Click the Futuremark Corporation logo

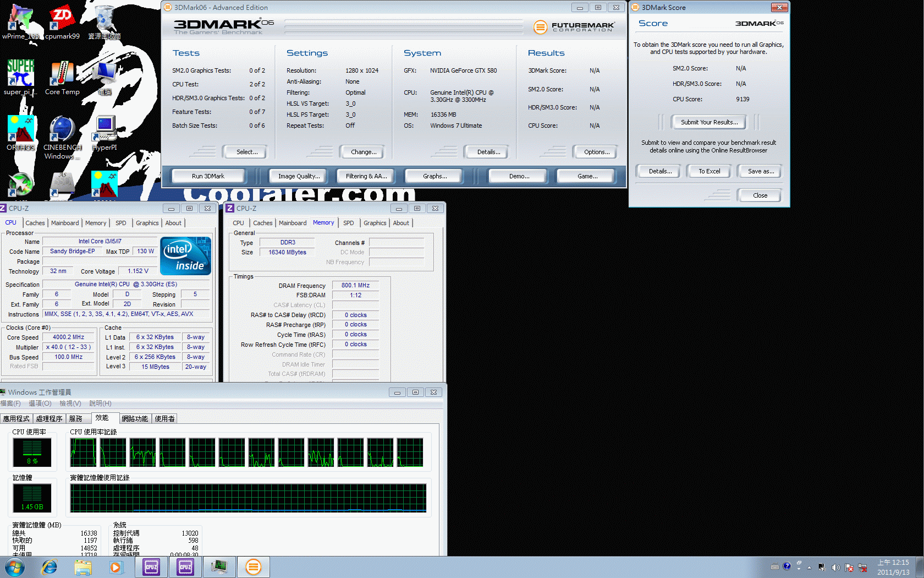pos(574,26)
